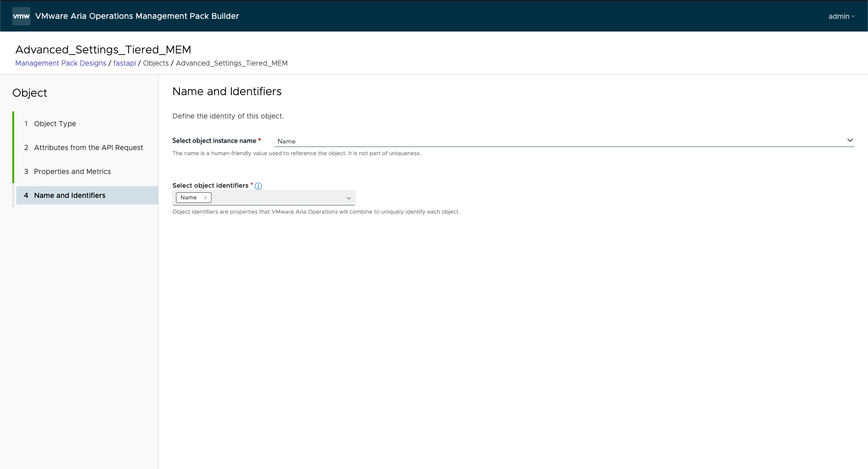Remove the Name identifier tag using its x
Viewport: 868px width, 469px height.
click(x=205, y=198)
